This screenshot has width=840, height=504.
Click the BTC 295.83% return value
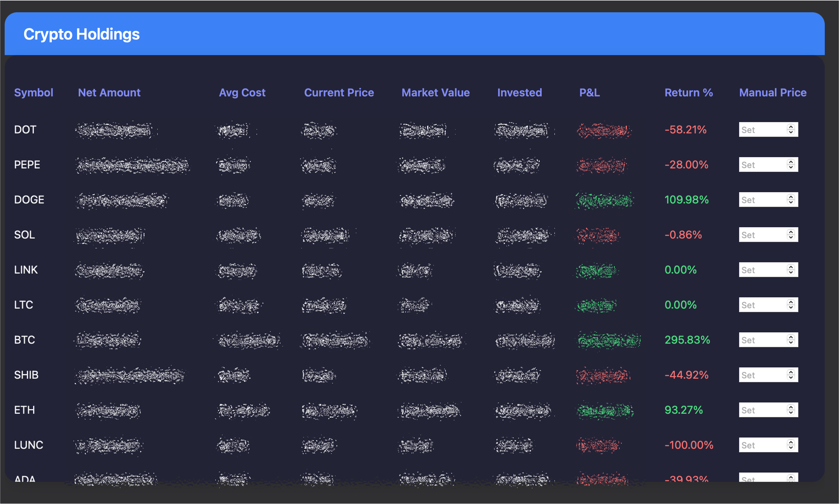[x=687, y=340]
